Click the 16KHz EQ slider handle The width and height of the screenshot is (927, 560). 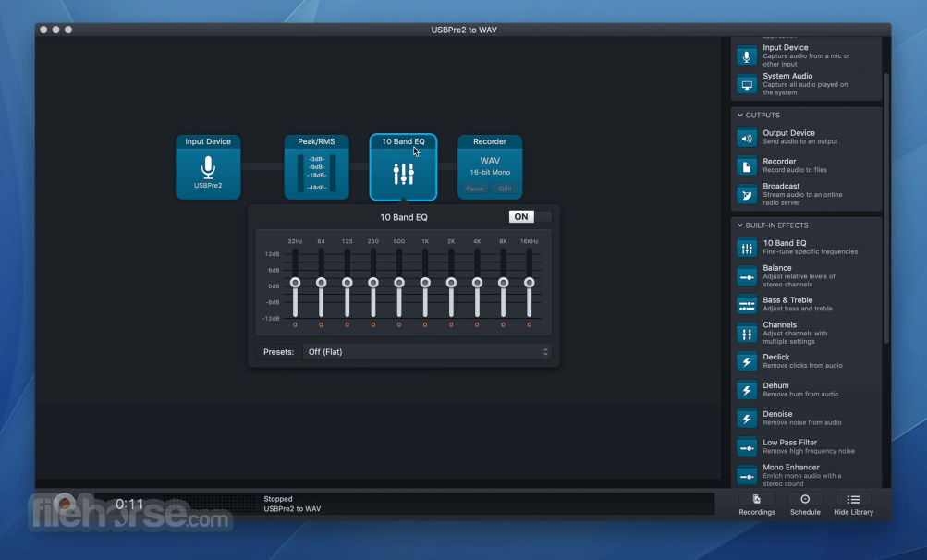point(530,283)
